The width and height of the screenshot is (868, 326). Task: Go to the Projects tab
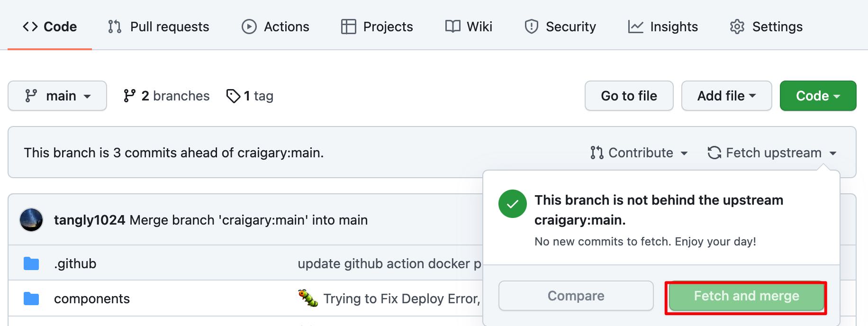point(377,27)
